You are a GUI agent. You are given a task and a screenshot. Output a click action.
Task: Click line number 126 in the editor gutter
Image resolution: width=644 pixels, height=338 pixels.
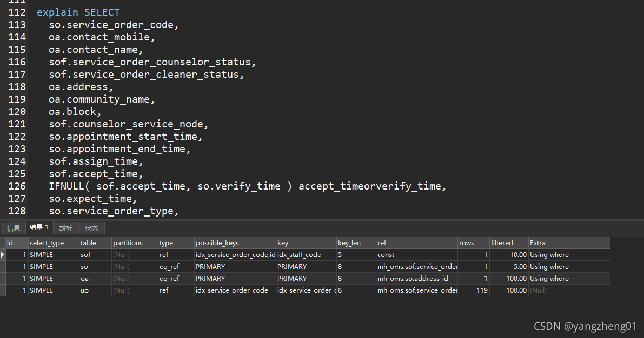coord(17,186)
